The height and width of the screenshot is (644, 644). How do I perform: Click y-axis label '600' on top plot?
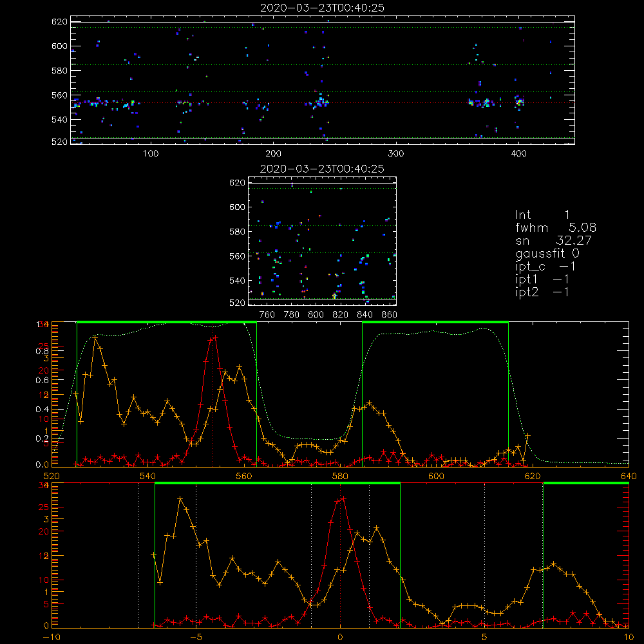coord(59,46)
